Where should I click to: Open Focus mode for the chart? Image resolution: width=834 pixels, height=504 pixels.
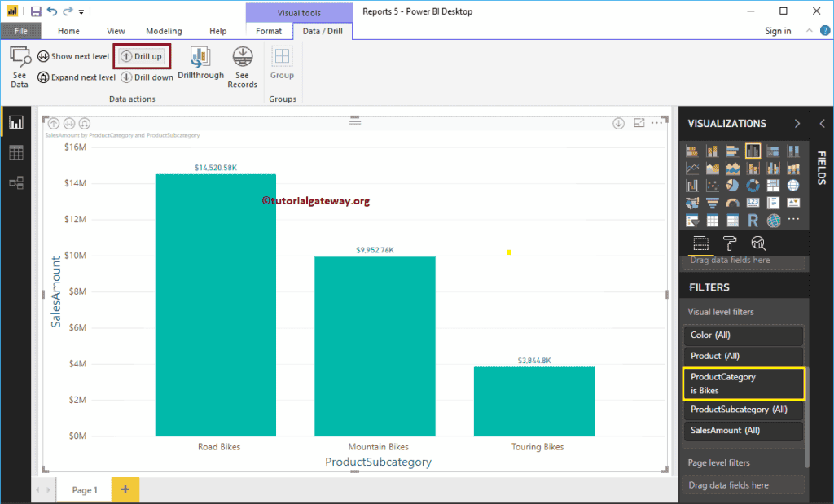[639, 123]
